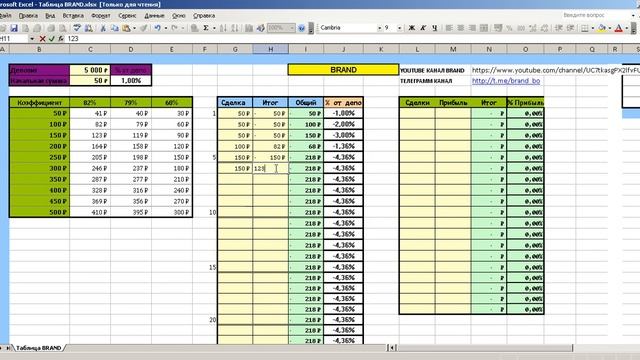Apply red Font Color A

pos(618,28)
